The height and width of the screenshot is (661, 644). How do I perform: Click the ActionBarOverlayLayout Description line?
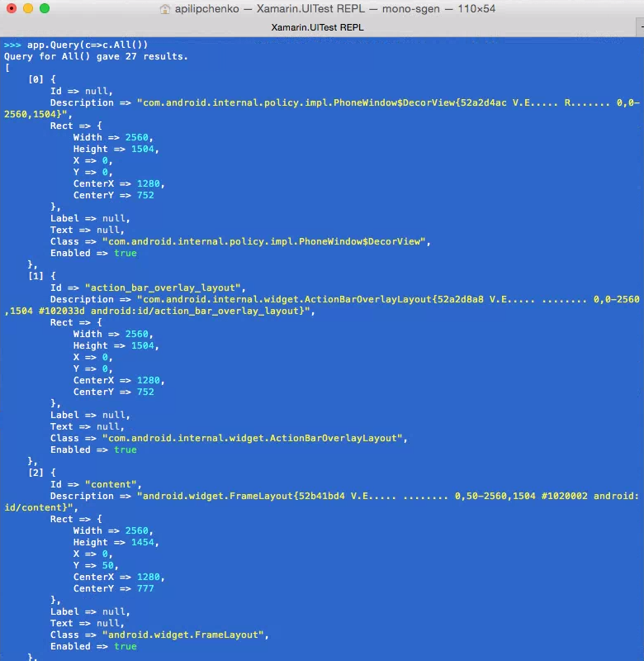[345, 299]
